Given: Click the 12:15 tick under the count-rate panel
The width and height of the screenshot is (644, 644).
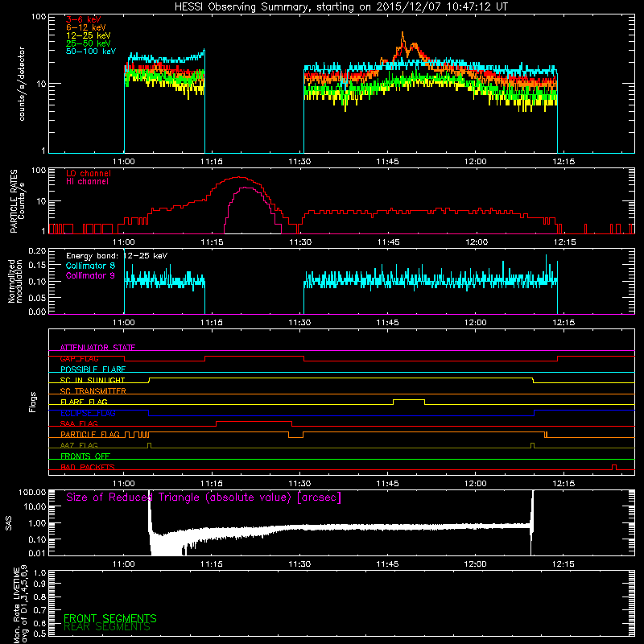Looking at the screenshot, I should pyautogui.click(x=563, y=162).
